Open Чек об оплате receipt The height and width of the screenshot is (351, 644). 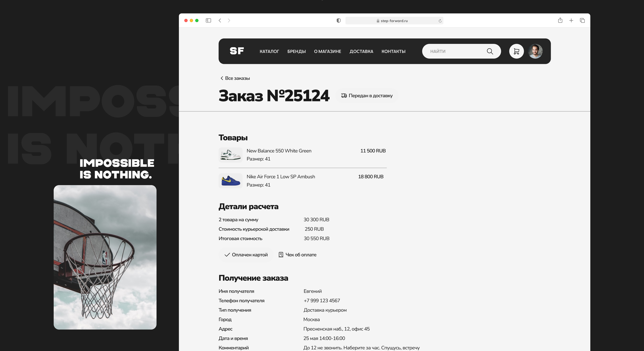tap(297, 254)
